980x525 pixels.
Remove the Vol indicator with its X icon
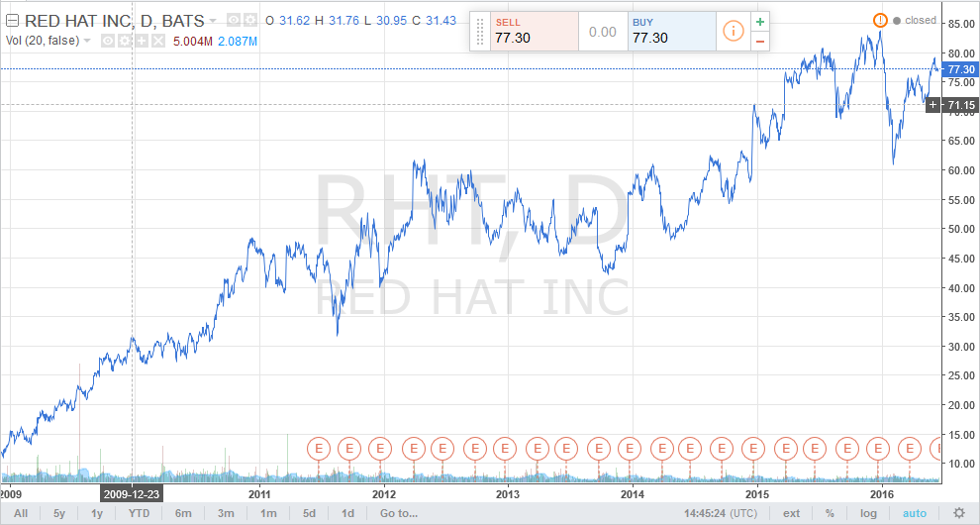point(158,41)
